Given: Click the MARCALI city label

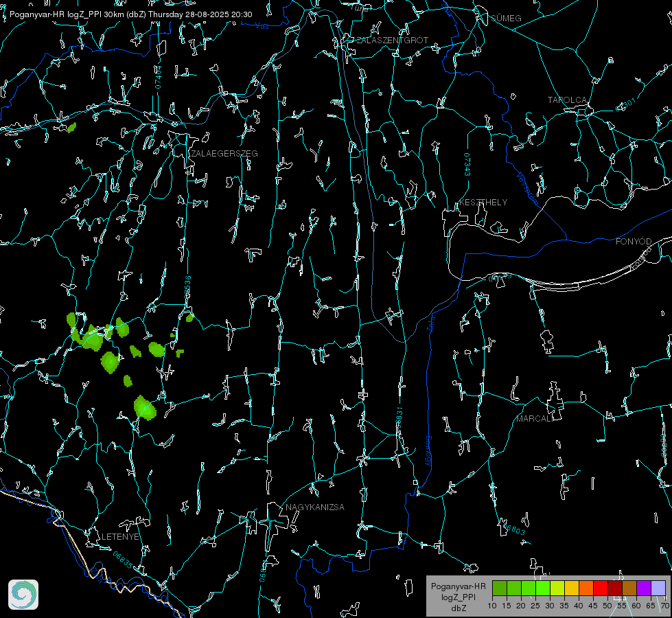Looking at the screenshot, I should (535, 419).
